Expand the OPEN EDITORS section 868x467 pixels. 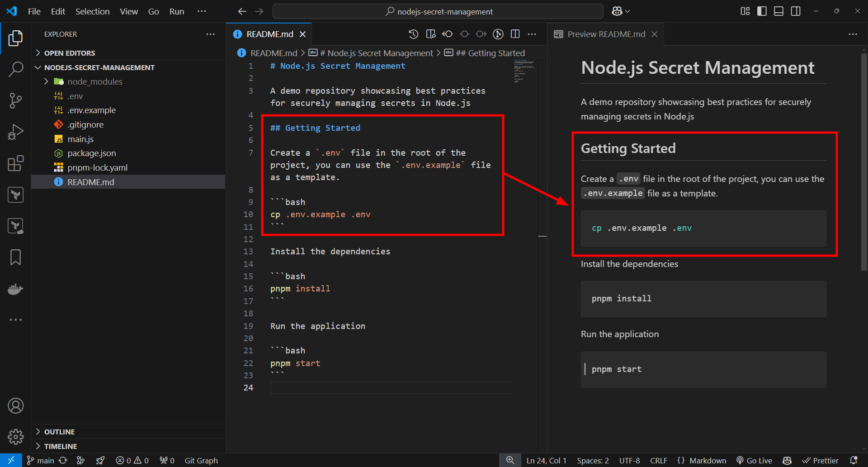(x=69, y=53)
